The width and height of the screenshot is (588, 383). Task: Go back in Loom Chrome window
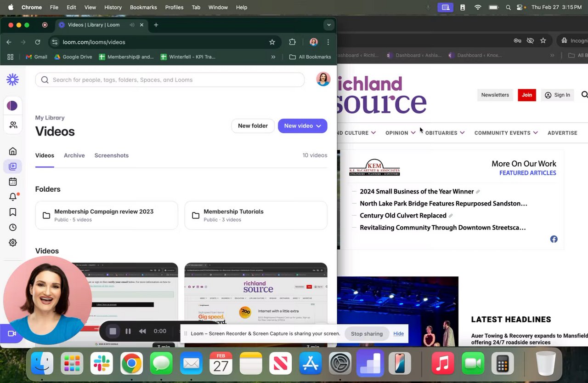[x=9, y=42]
